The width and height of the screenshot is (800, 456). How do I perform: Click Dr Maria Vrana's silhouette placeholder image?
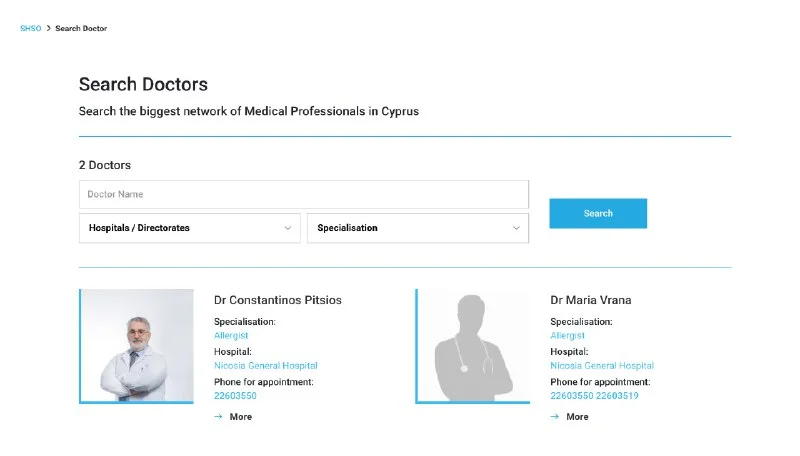474,346
